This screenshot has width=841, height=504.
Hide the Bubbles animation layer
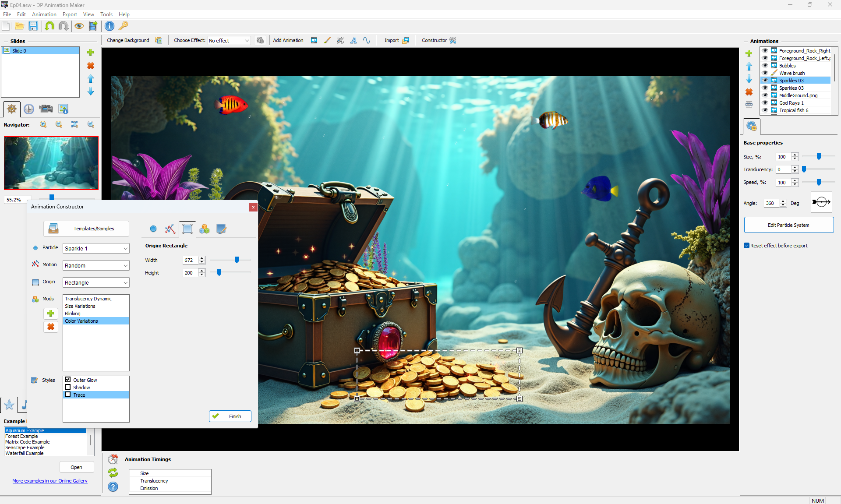[765, 66]
